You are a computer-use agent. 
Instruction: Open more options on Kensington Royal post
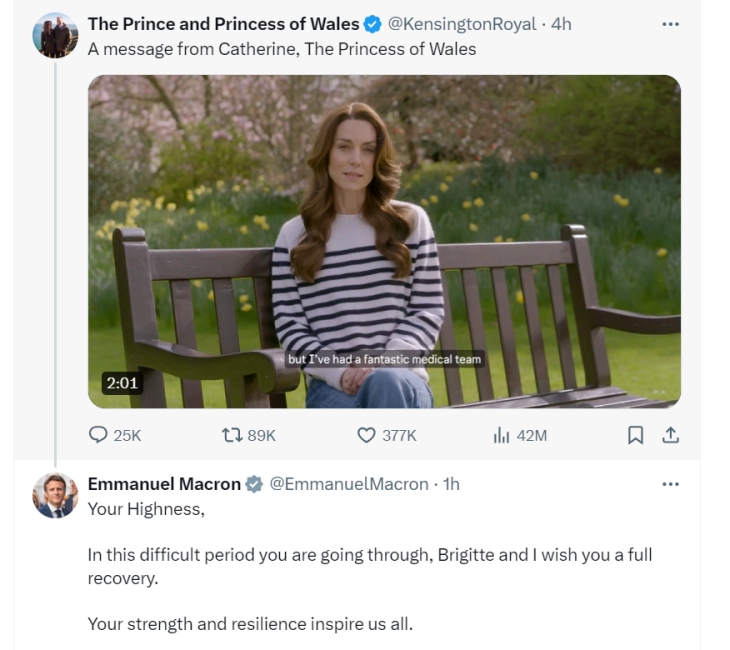coord(670,24)
